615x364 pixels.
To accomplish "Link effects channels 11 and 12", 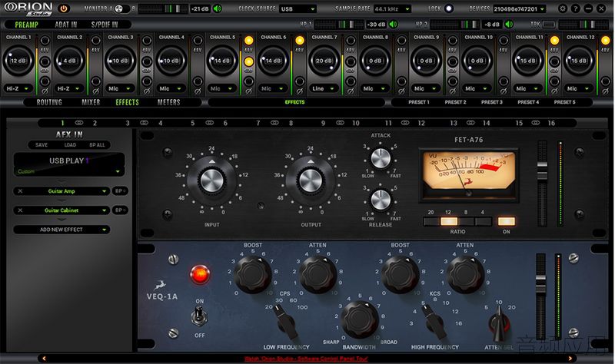I will (x=405, y=123).
